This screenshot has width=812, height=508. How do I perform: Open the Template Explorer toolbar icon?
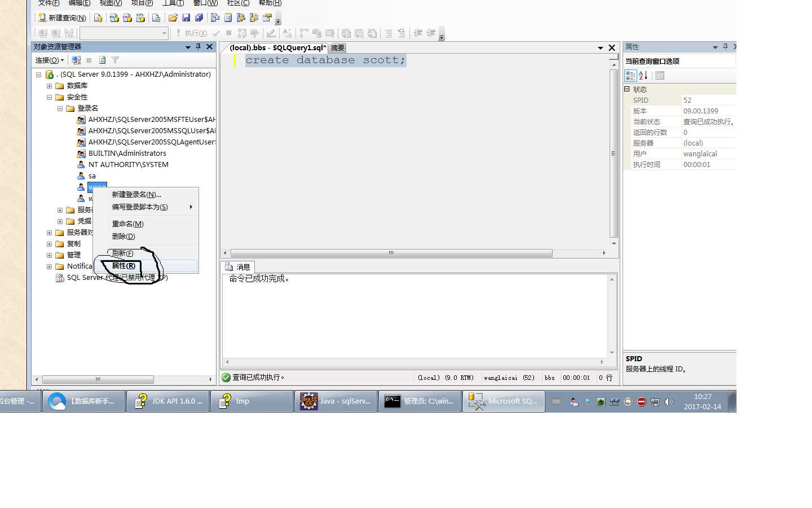(254, 17)
